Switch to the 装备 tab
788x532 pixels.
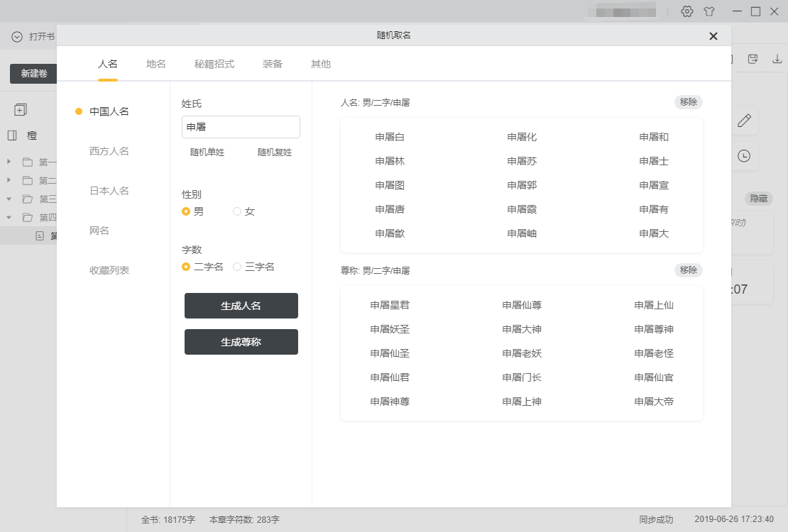[x=272, y=63]
